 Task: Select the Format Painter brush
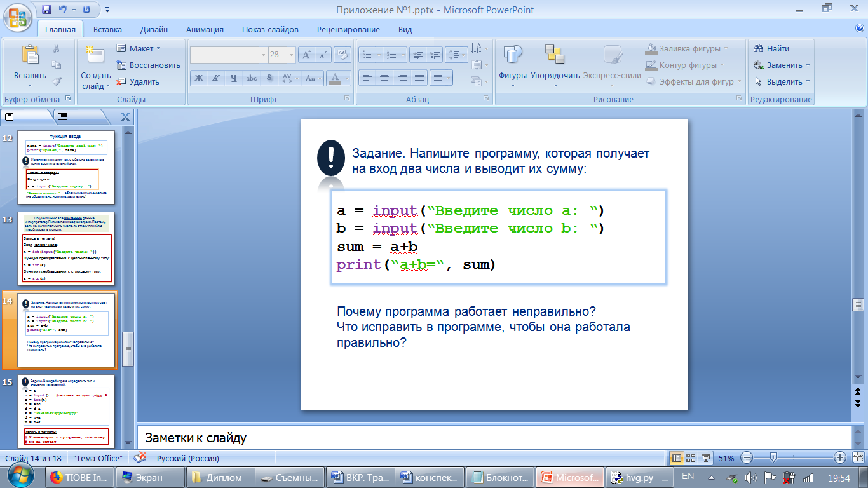click(56, 81)
